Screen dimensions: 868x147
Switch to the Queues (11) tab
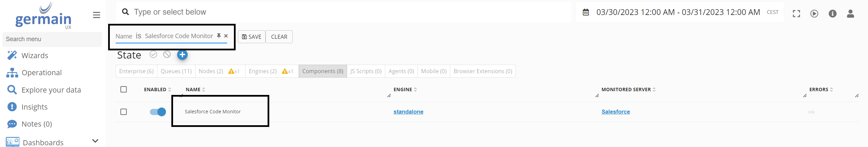tap(176, 71)
